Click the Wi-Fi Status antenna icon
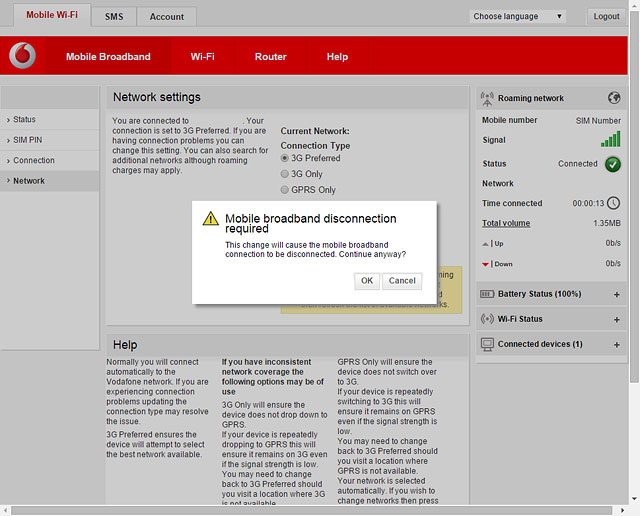Viewport: 640px width, 516px height. [488, 319]
